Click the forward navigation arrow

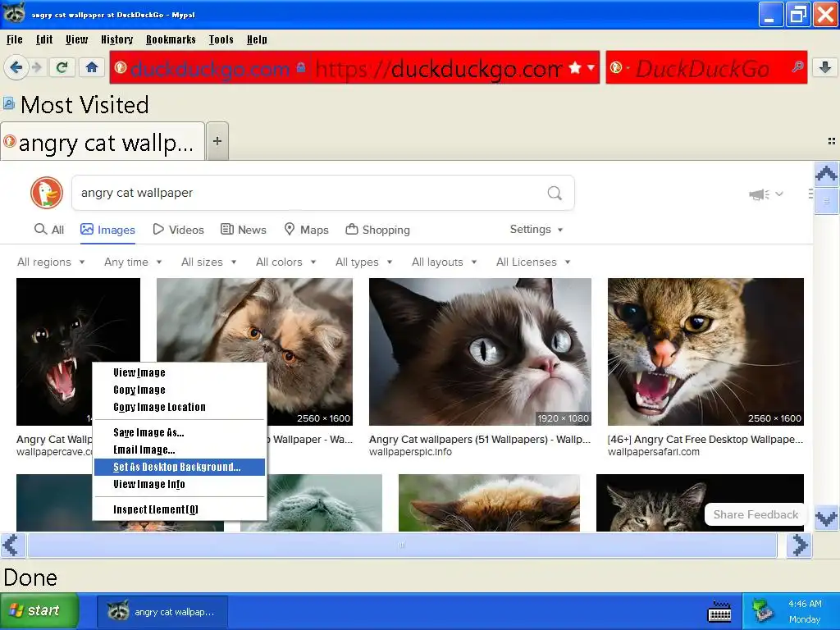[x=36, y=67]
